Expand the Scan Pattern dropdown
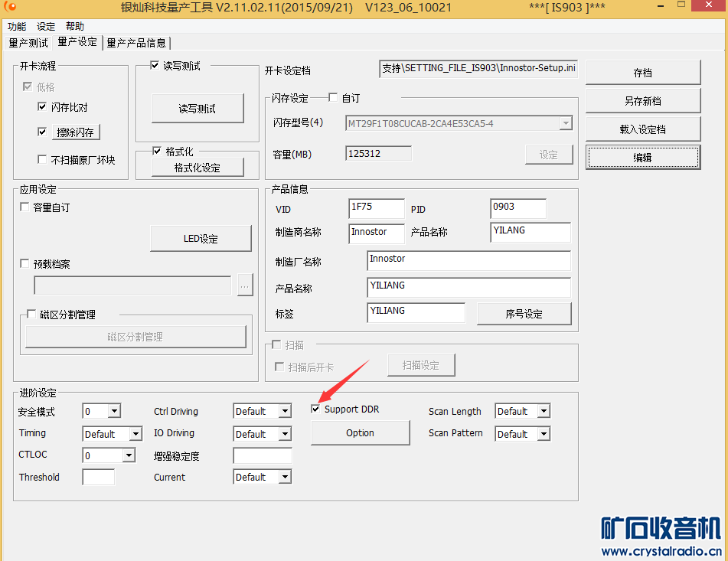The width and height of the screenshot is (728, 561). point(544,434)
